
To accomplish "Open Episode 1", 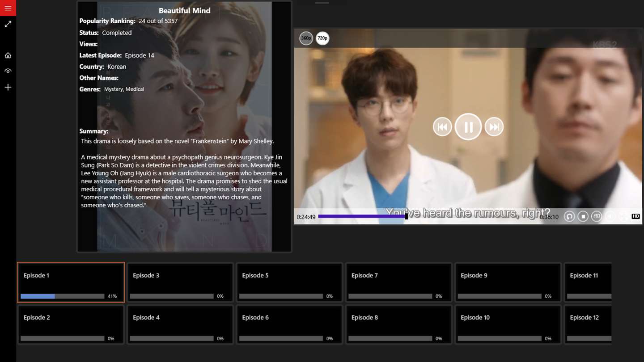I will tap(71, 282).
